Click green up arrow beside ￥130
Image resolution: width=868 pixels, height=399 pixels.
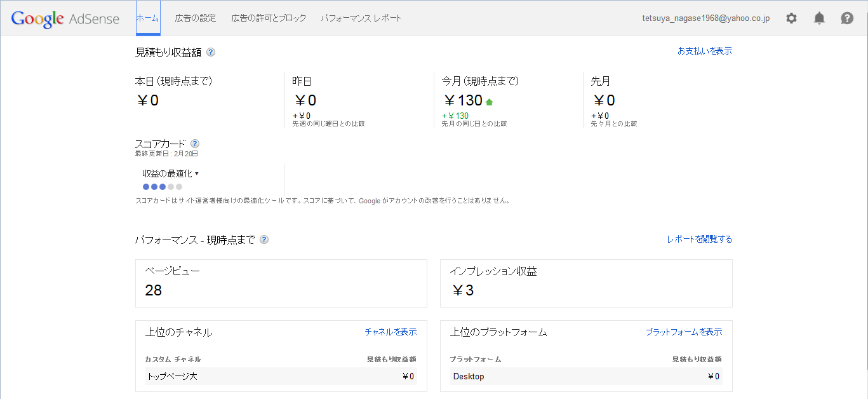[x=489, y=102]
